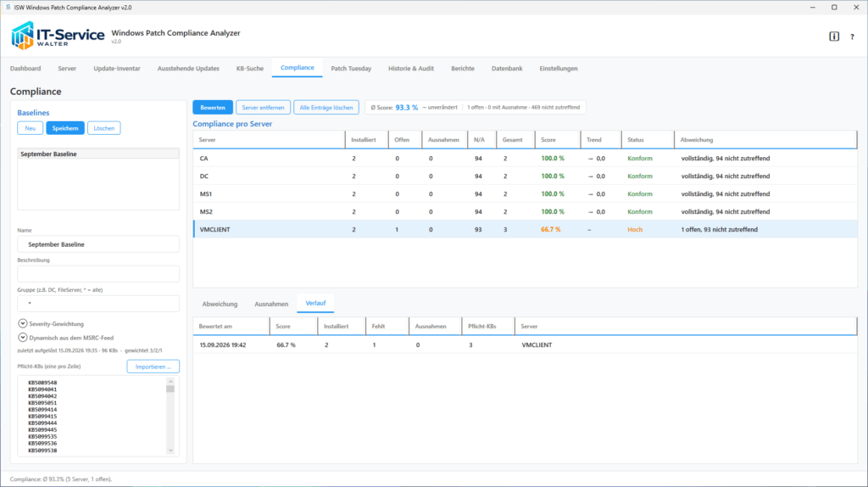The image size is (868, 487).
Task: Open the KB-Suche tab
Action: click(250, 69)
